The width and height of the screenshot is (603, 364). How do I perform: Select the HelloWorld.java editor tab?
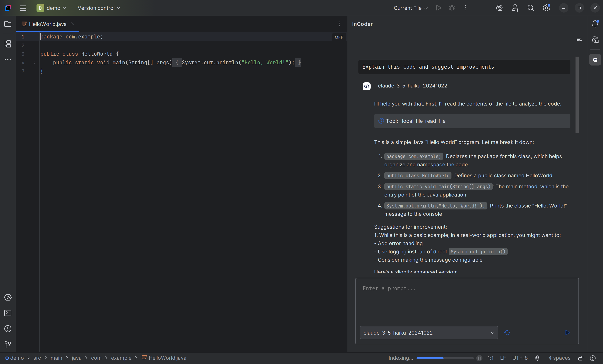tap(48, 24)
